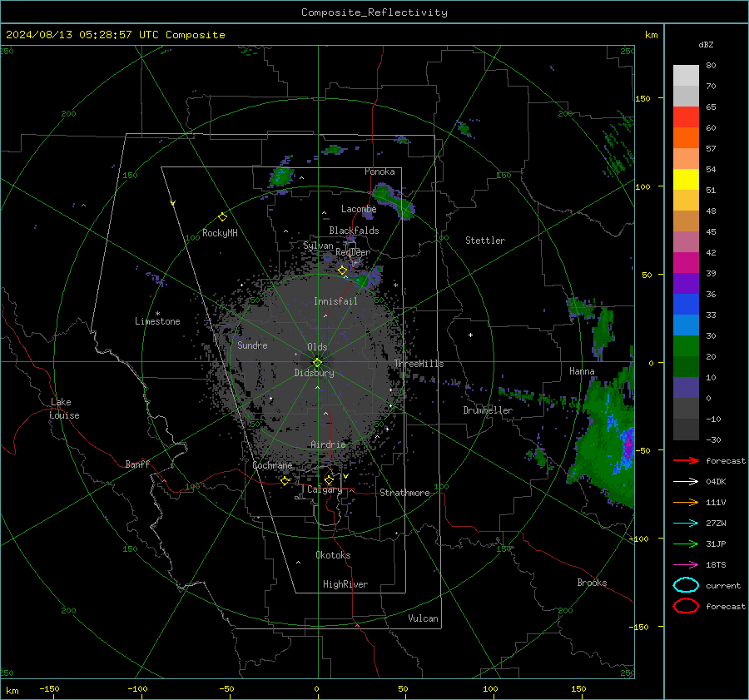Click the cyan current ellipse in legend
749x700 pixels.
pos(686,585)
